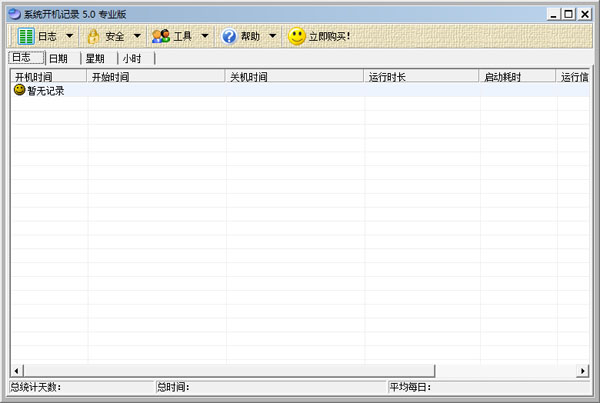Click the 工具 users icon
Viewport: 600px width, 403px height.
click(160, 36)
